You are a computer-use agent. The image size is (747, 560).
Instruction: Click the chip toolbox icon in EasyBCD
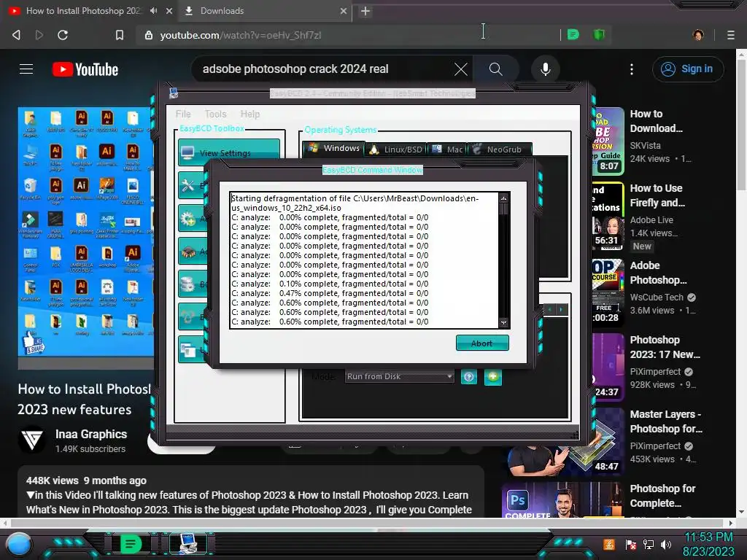[187, 252]
